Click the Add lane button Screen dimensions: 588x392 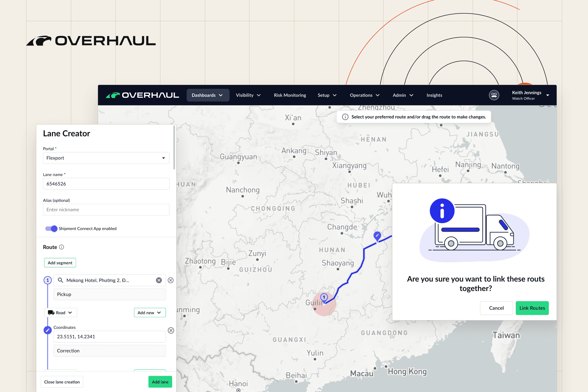160,382
